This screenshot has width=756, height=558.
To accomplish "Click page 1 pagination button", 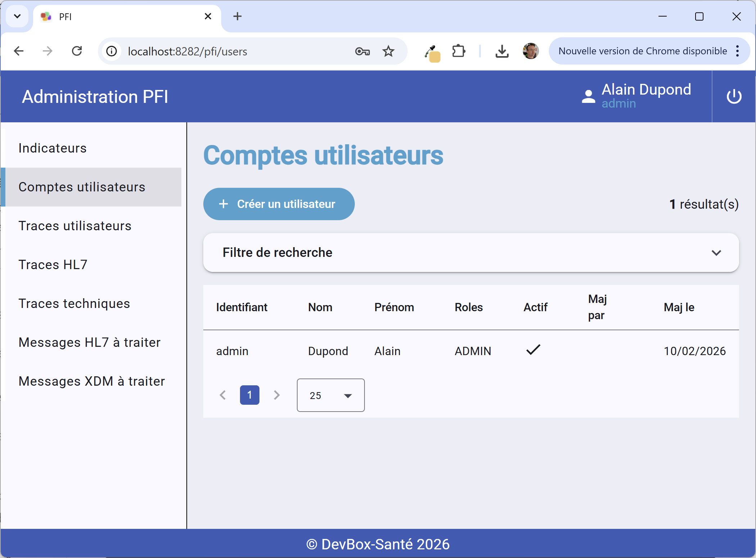I will (x=249, y=395).
